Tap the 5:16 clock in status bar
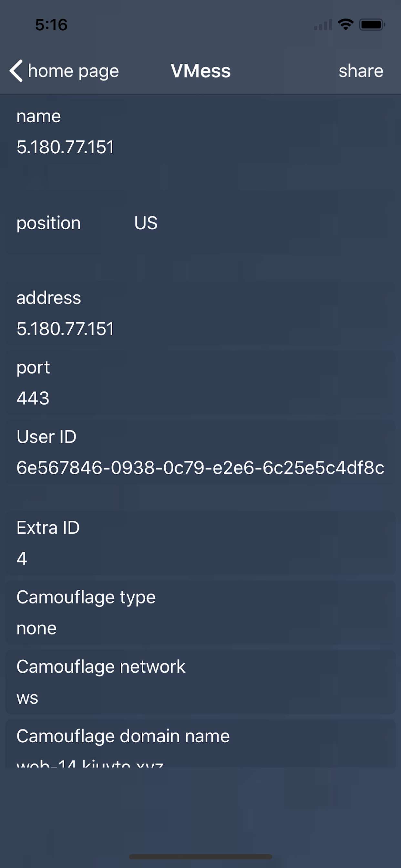This screenshot has width=401, height=868. point(51,25)
